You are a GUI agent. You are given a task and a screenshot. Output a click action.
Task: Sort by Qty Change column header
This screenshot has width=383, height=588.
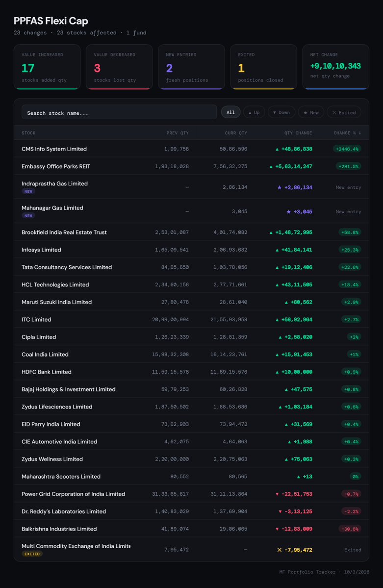298,133
